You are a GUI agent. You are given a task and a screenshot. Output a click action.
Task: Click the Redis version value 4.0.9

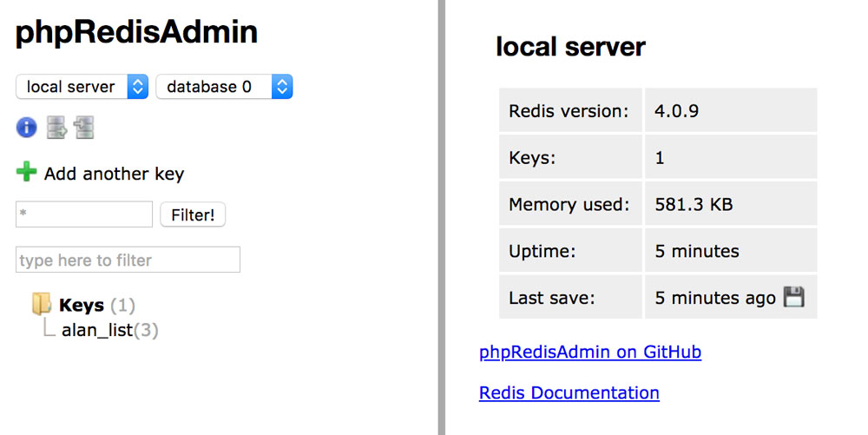point(678,111)
